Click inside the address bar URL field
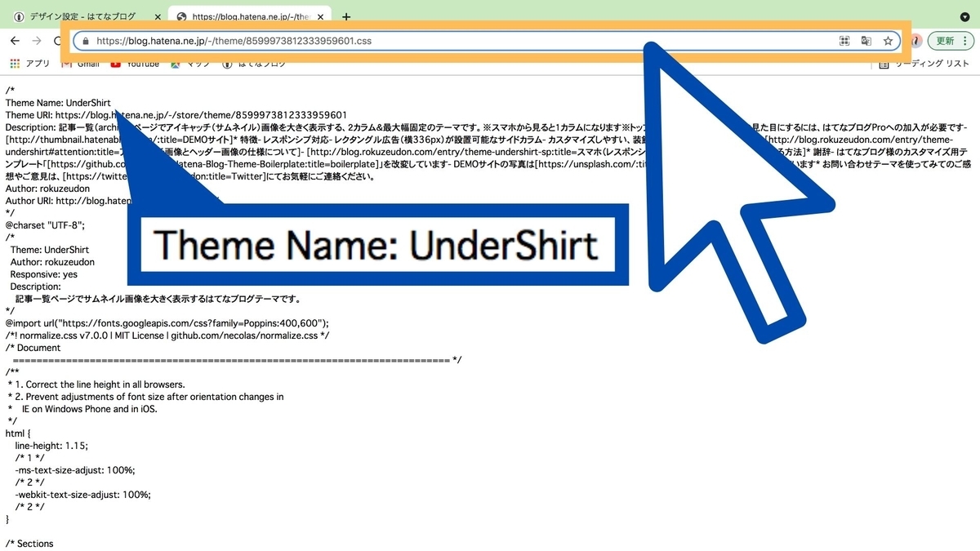Image resolution: width=980 pixels, height=551 pixels. (327, 40)
